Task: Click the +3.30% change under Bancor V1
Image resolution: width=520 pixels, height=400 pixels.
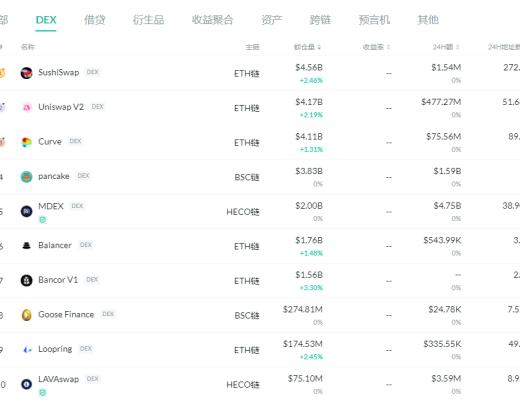Action: [311, 288]
